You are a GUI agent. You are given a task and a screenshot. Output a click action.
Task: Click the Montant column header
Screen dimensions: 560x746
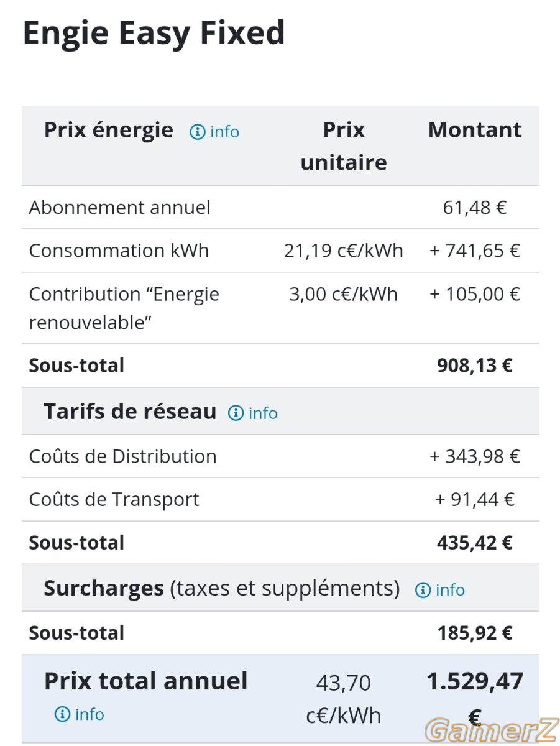click(475, 130)
